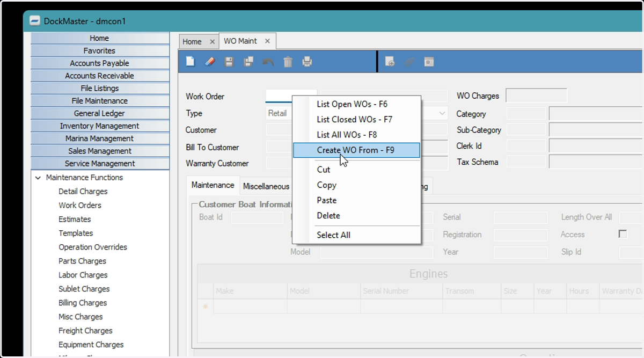The image size is (644, 358).
Task: Select Create WO From - F9
Action: pyautogui.click(x=356, y=150)
